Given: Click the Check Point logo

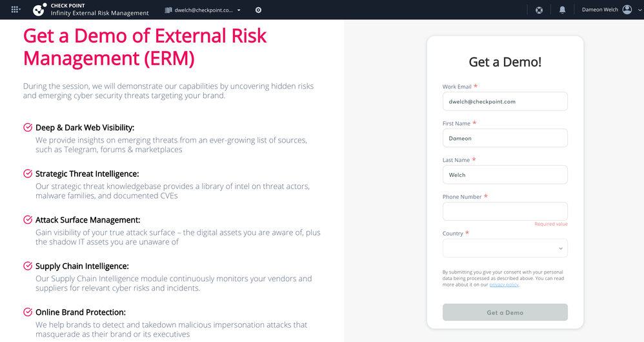Looking at the screenshot, I should pyautogui.click(x=39, y=10).
